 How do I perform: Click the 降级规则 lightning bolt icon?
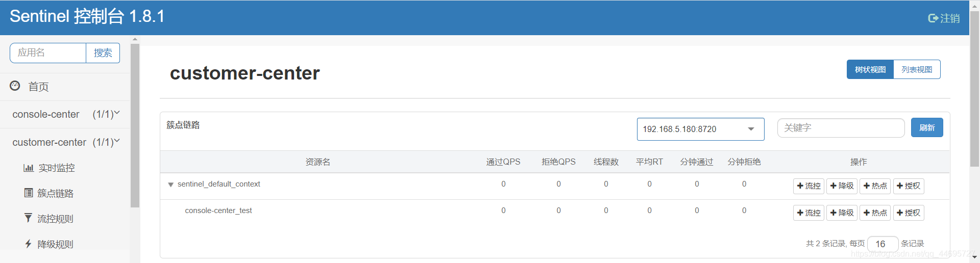[29, 244]
